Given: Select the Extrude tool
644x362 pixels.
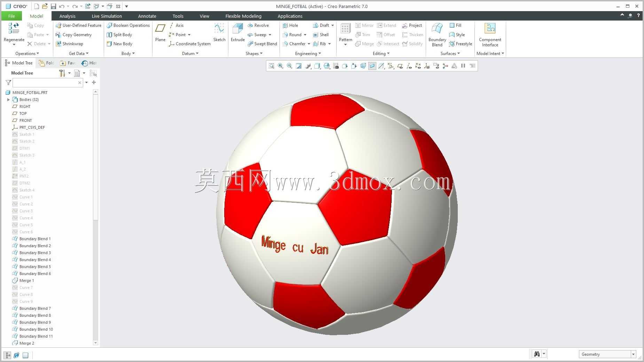Looking at the screenshot, I should point(238,32).
